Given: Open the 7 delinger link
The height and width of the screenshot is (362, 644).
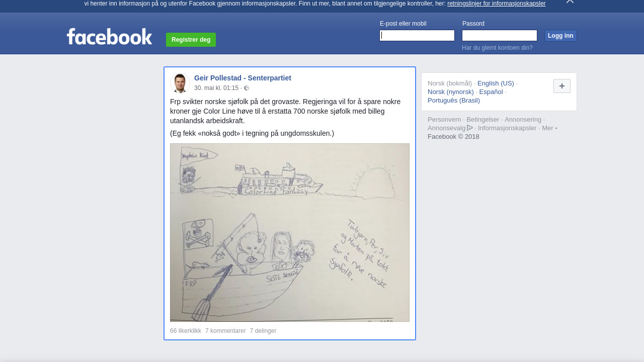Looking at the screenshot, I should [263, 331].
